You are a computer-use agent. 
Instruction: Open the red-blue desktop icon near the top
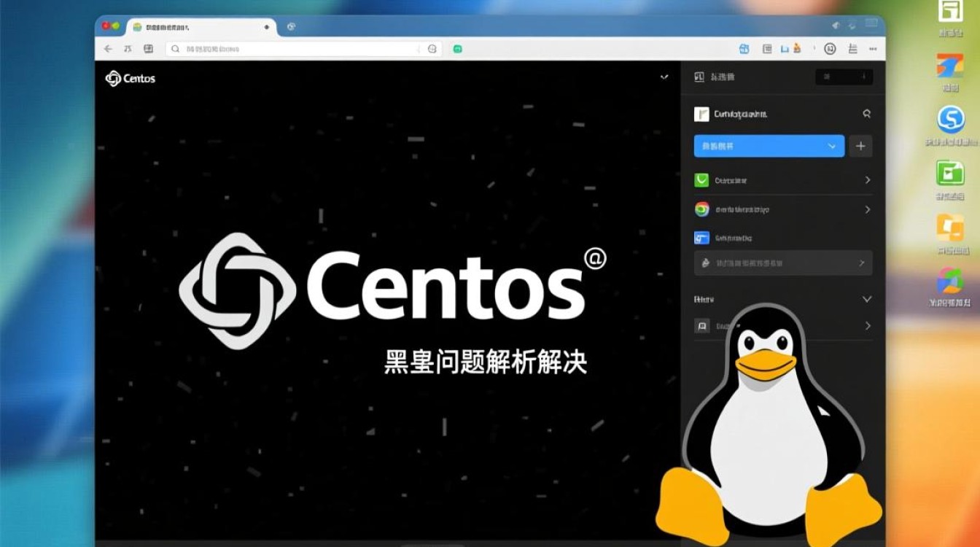click(951, 66)
